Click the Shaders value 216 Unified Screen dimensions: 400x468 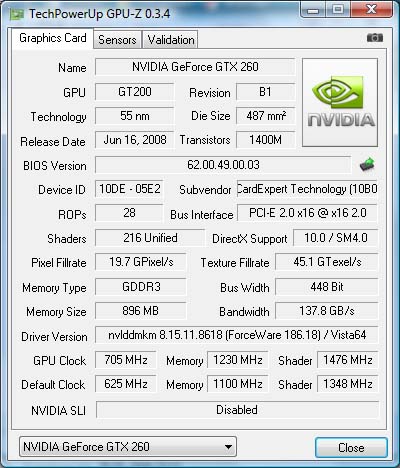tap(150, 238)
